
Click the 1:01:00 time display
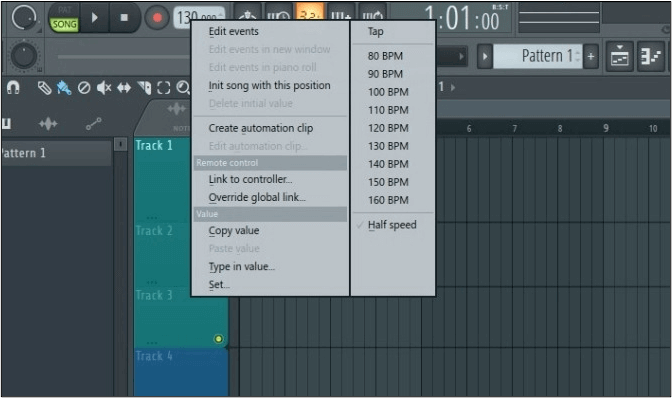462,19
